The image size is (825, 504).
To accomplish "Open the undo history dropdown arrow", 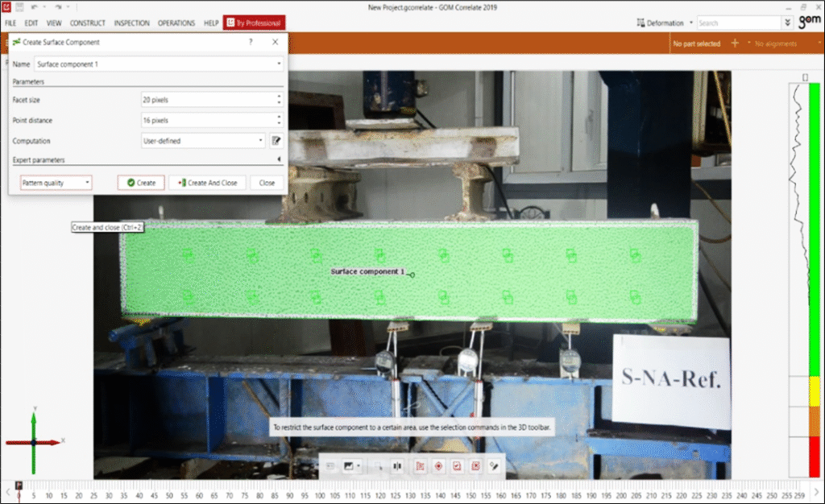I will pyautogui.click(x=44, y=6).
